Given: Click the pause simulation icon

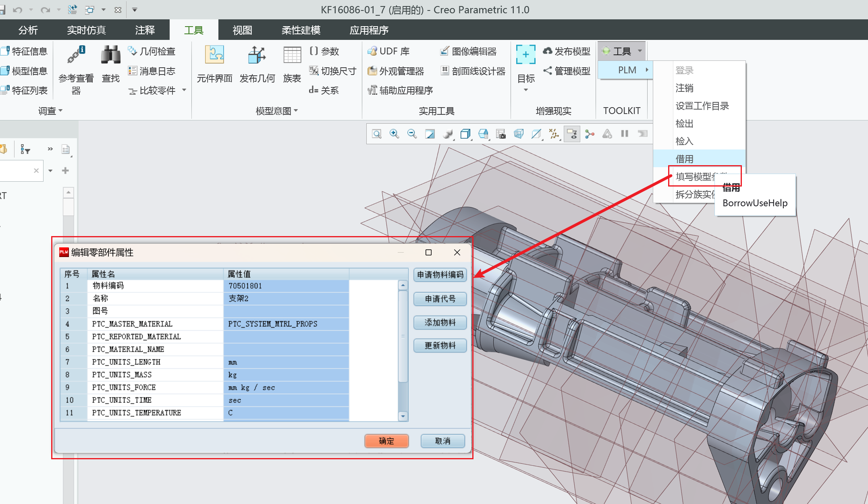Looking at the screenshot, I should click(x=625, y=134).
